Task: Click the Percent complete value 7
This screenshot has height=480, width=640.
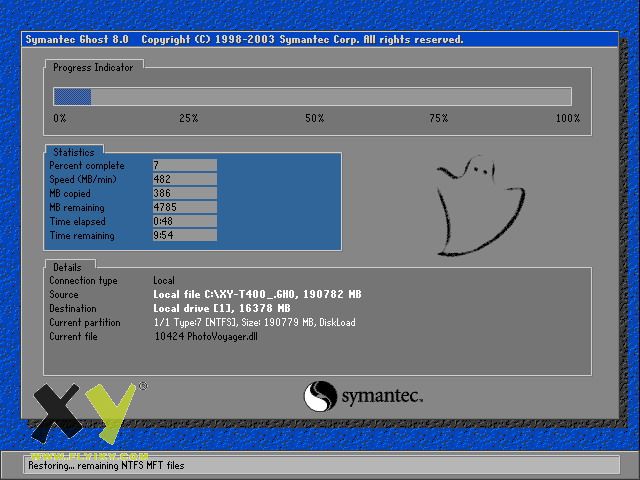Action: pos(184,165)
